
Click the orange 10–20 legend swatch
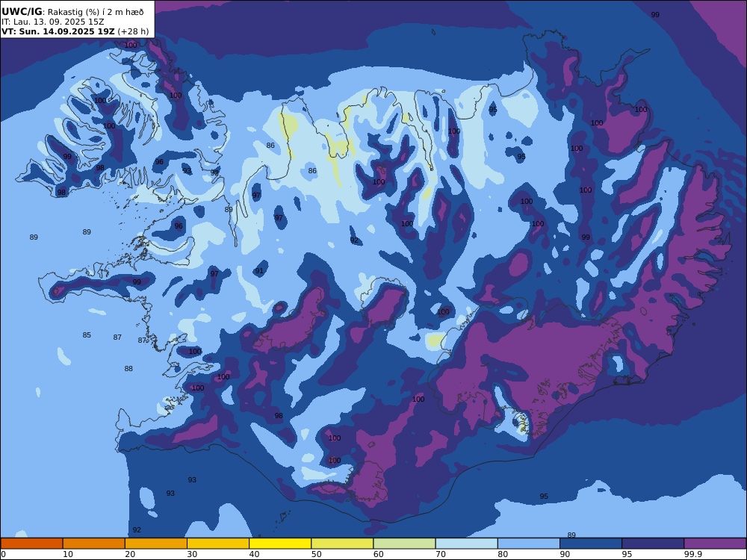coord(94,544)
